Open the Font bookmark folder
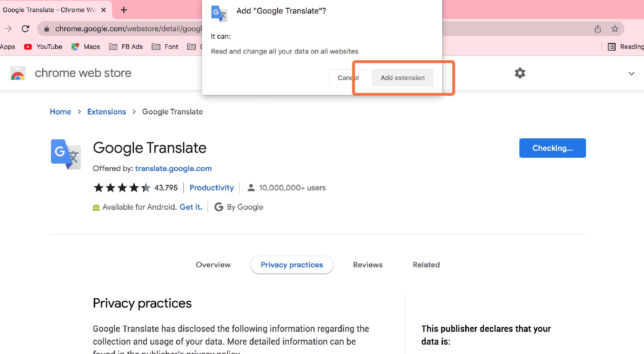The width and height of the screenshot is (644, 354). (165, 47)
